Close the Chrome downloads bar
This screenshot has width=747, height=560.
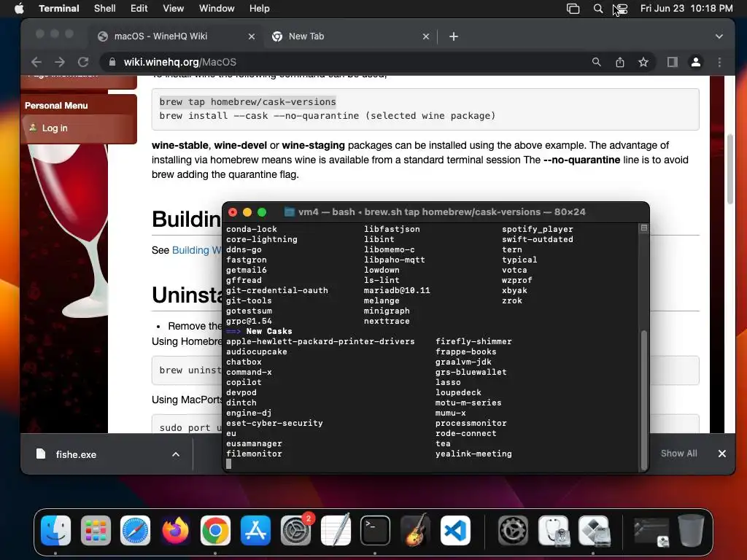[722, 454]
